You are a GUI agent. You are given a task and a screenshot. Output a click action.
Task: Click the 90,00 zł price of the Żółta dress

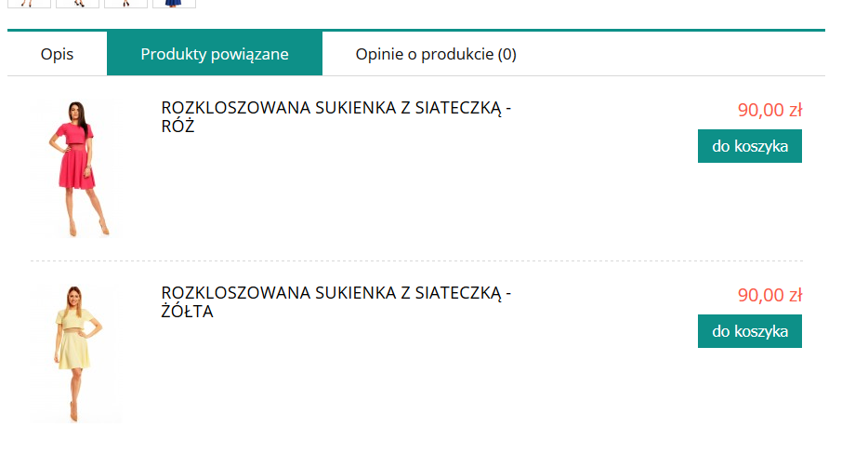[x=769, y=295]
